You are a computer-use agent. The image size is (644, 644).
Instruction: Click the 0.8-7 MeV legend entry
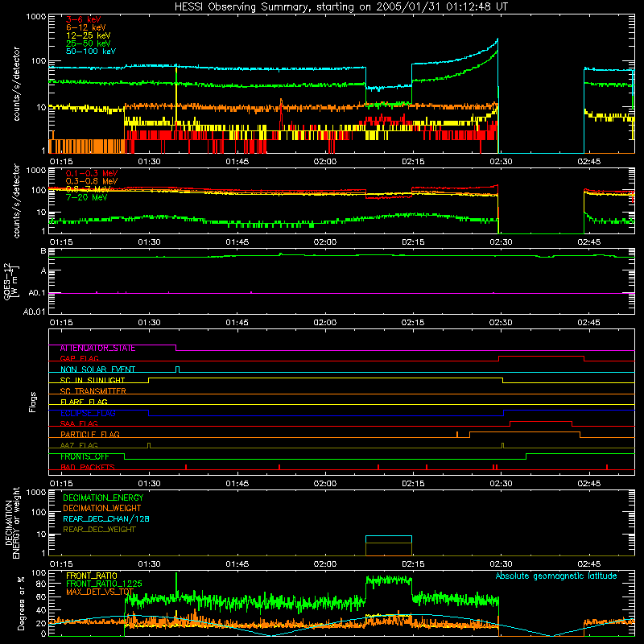pos(89,189)
